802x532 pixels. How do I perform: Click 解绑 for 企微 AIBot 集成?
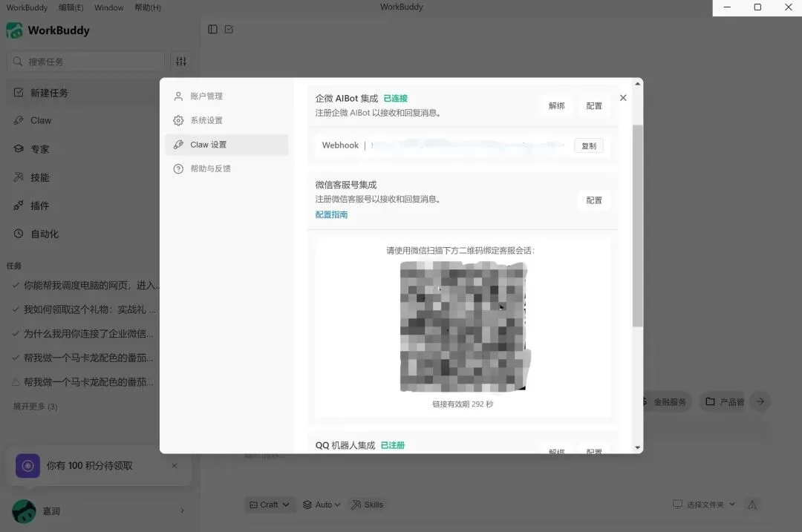click(556, 106)
